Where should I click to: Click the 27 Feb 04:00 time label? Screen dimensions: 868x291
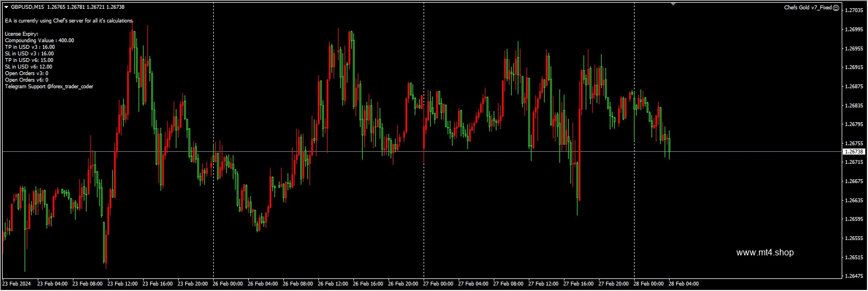click(473, 284)
